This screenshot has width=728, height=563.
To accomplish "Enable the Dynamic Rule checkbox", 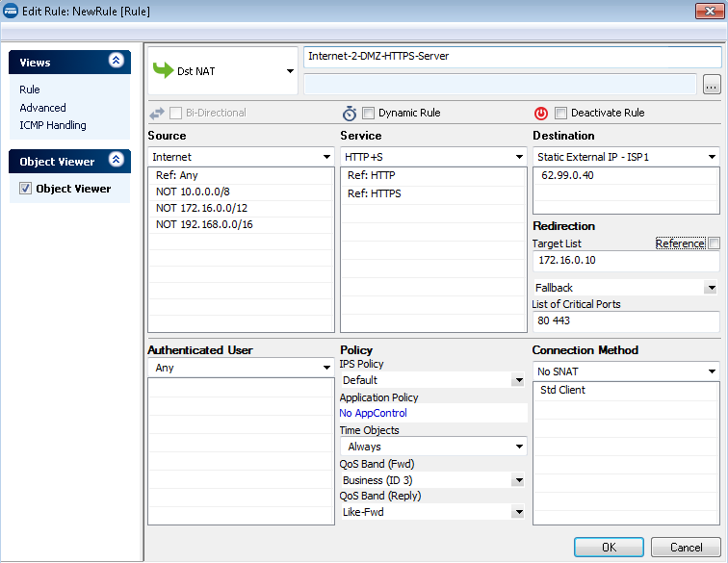I will pos(368,113).
